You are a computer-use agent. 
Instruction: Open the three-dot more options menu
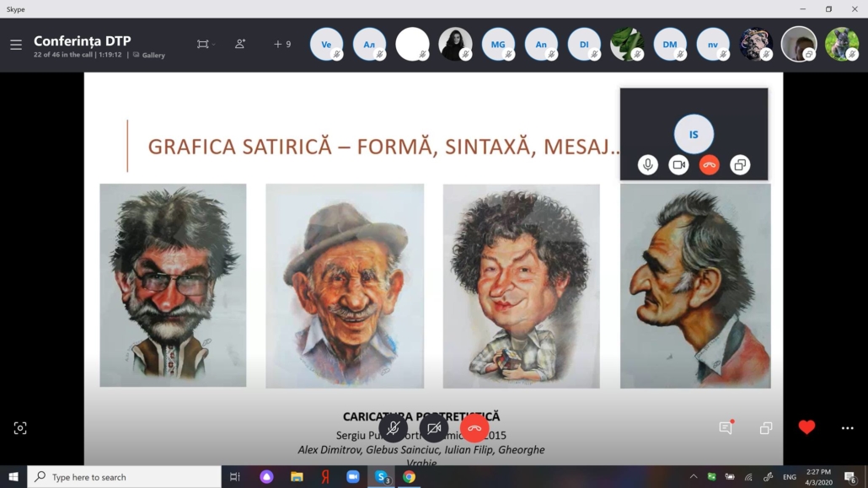pyautogui.click(x=847, y=428)
